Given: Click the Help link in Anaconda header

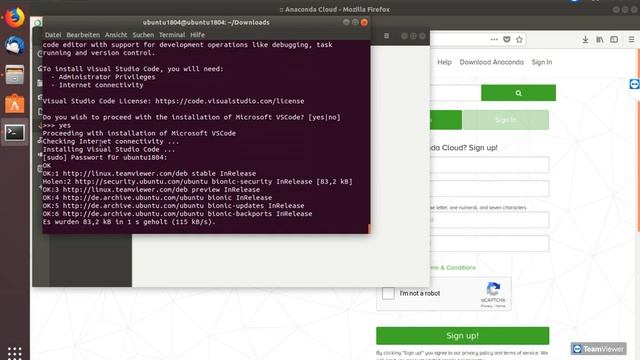Looking at the screenshot, I should (x=444, y=62).
